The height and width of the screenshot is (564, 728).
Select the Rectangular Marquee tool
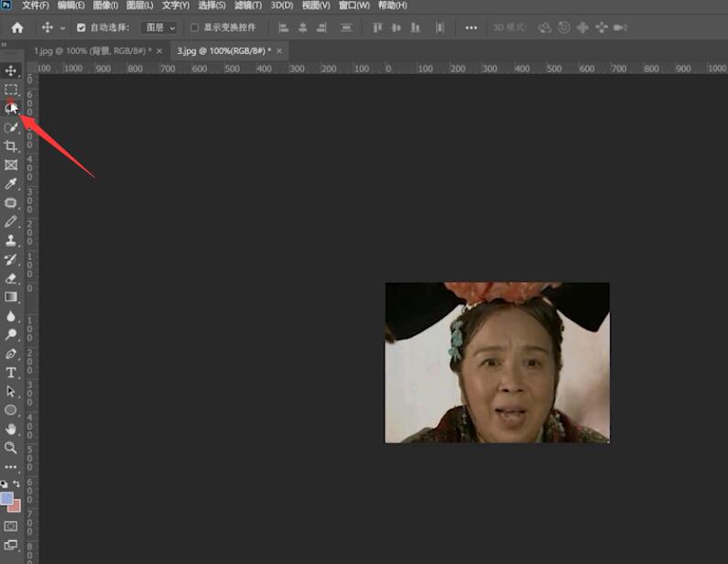pyautogui.click(x=11, y=89)
